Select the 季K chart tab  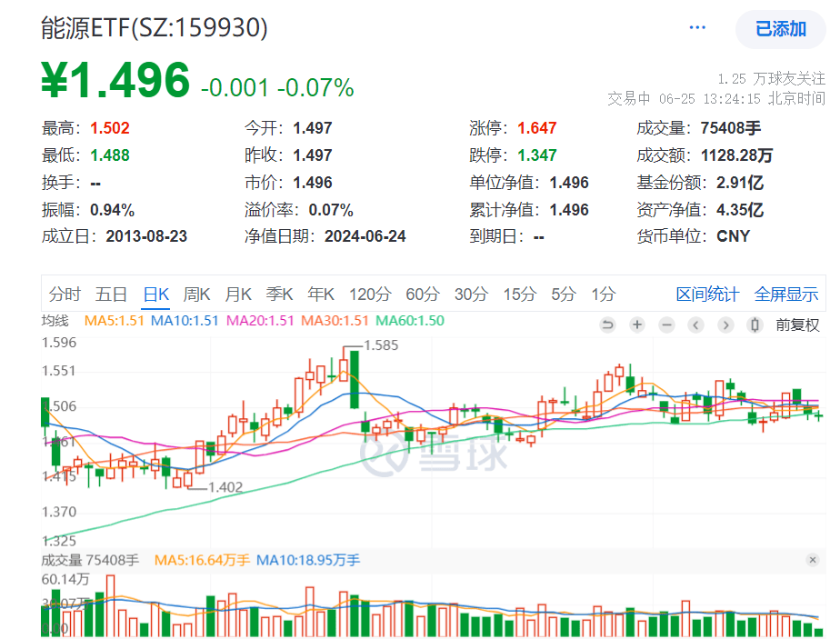(x=279, y=295)
